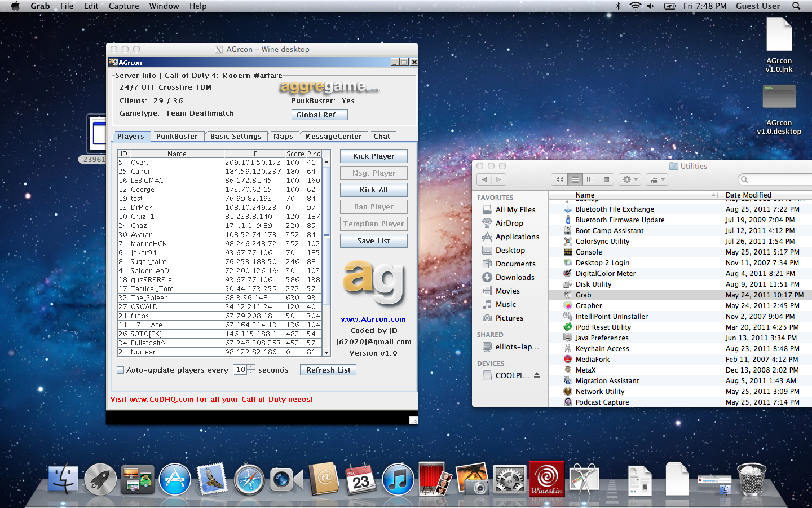Open the www.AGrcon.com link

(373, 319)
